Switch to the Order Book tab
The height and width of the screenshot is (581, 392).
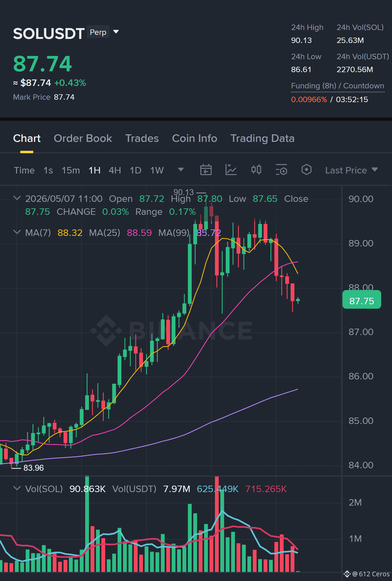(x=83, y=138)
